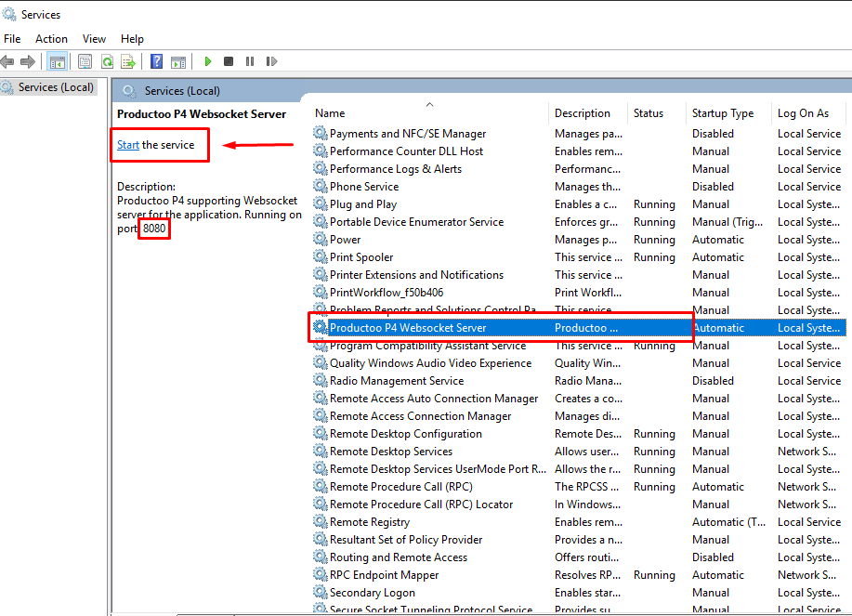This screenshot has height=616, width=852.
Task: Click the Pause Service toolbar icon
Action: 249,61
